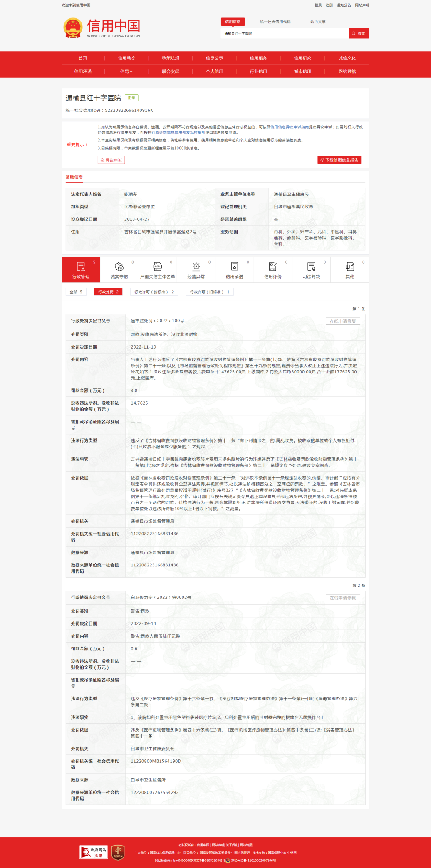Select the 统一社会信用代码 search tab
Image resolution: width=431 pixels, height=868 pixels.
(275, 22)
